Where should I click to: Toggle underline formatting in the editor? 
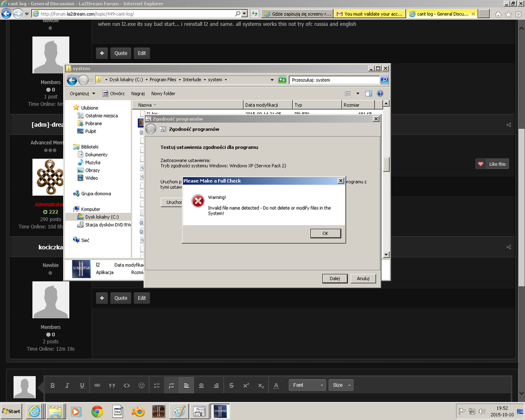82,385
